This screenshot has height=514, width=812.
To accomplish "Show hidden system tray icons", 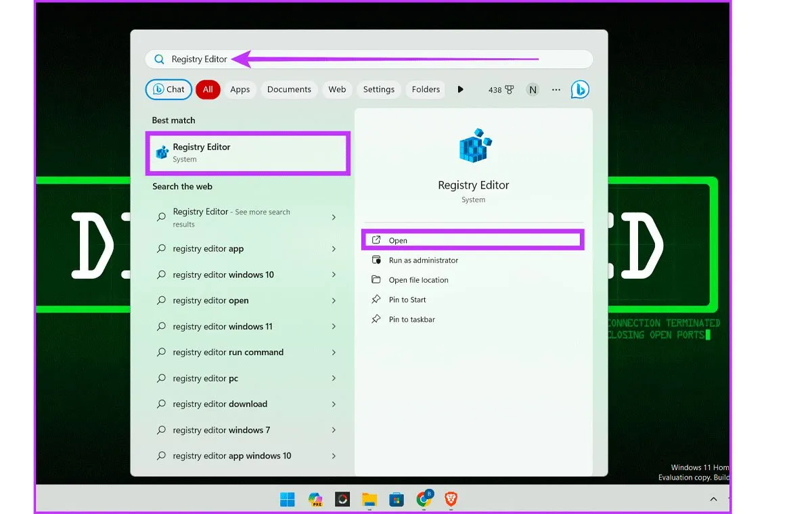I will coord(713,499).
